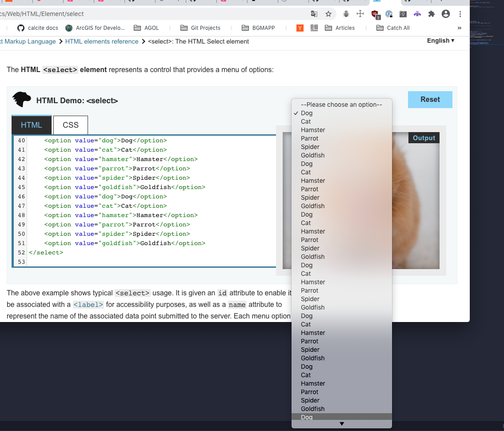Open the ArcGIS for Developers bookmark

click(x=95, y=28)
